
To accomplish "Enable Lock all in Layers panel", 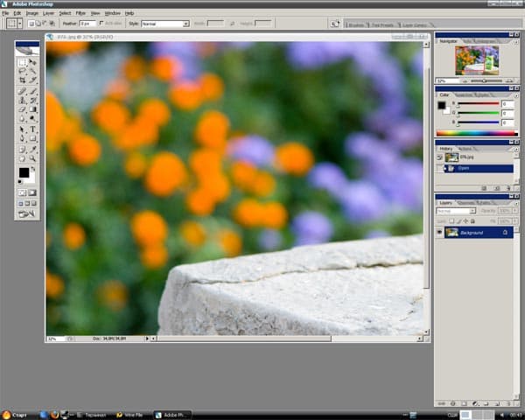I will click(472, 221).
